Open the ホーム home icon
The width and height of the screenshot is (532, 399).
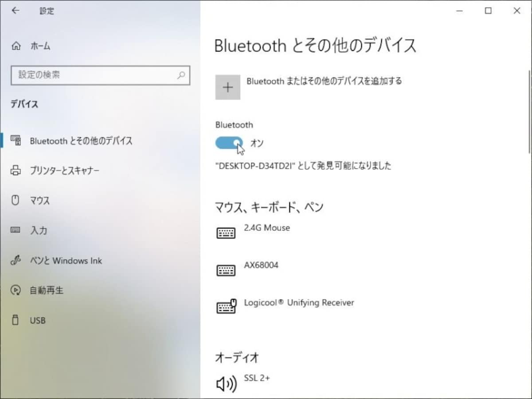pos(16,46)
